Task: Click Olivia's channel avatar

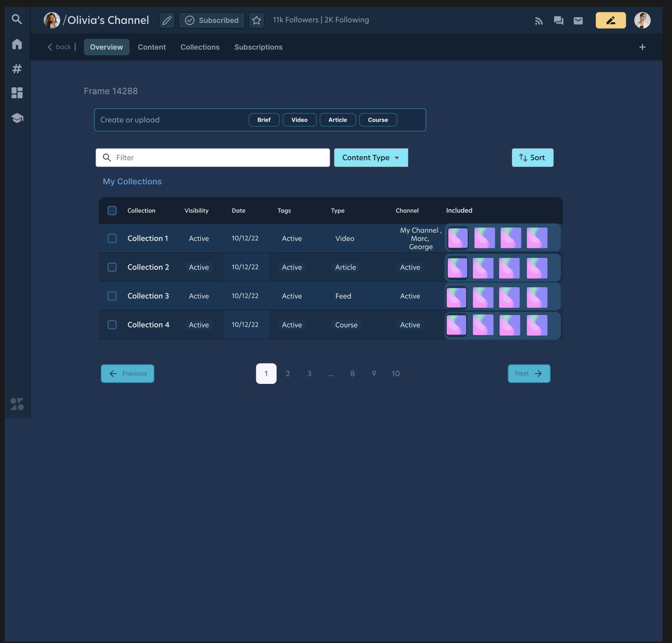Action: [x=52, y=20]
